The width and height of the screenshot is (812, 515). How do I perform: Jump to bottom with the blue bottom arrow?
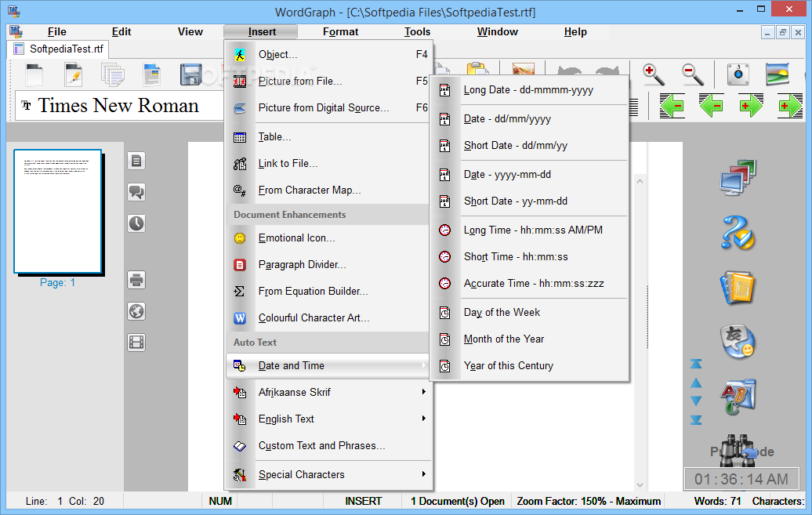pyautogui.click(x=696, y=419)
